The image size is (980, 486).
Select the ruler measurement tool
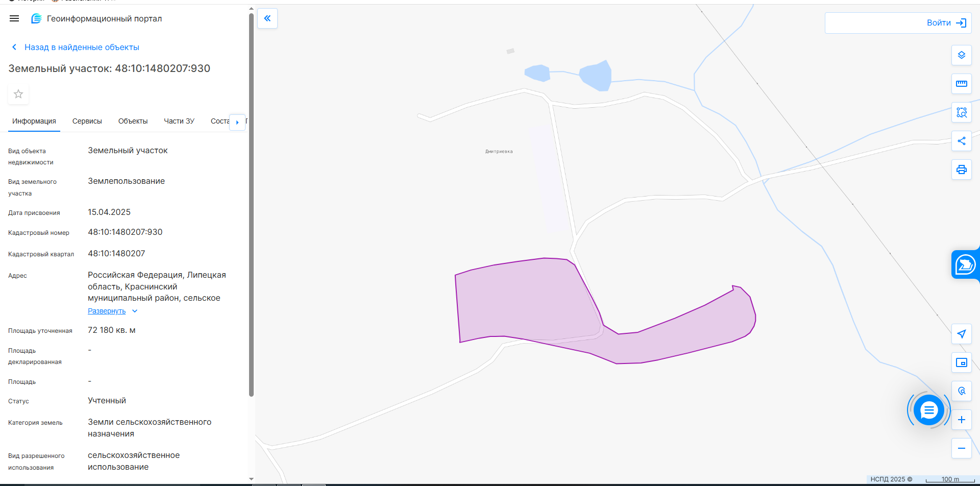[x=961, y=84]
